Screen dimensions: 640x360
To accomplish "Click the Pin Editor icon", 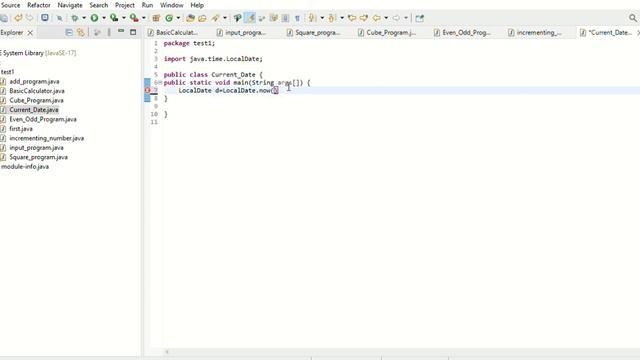I will (419, 18).
